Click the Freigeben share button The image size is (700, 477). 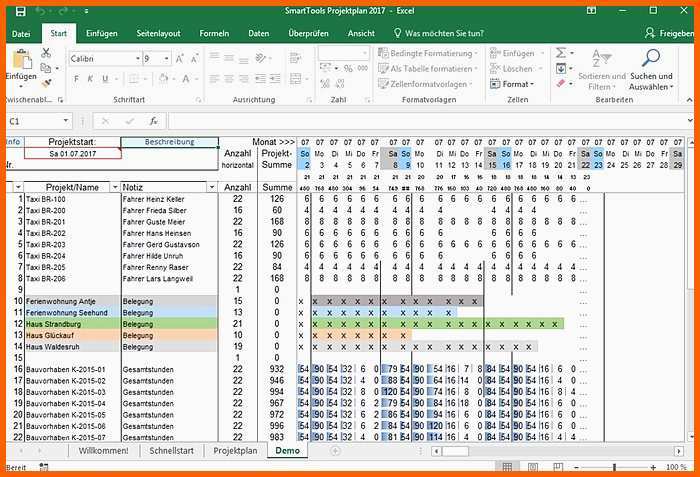(669, 33)
